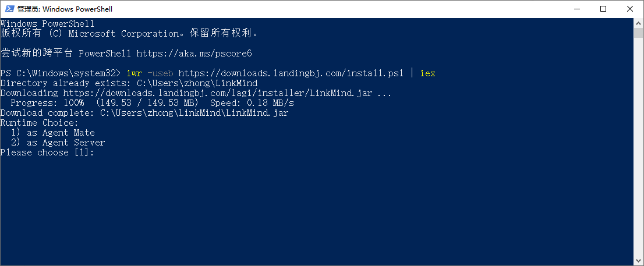Click the Please choose [1]: prompt
644x266 pixels.
click(x=47, y=152)
